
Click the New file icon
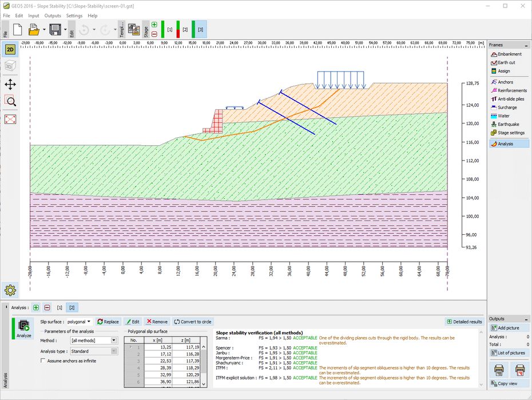tap(17, 29)
